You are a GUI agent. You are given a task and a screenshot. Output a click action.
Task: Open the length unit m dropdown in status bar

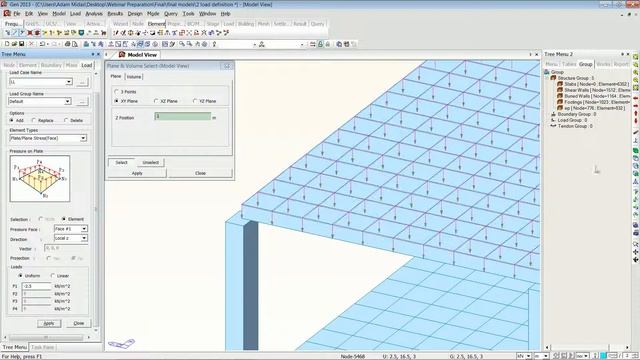pyautogui.click(x=546, y=356)
